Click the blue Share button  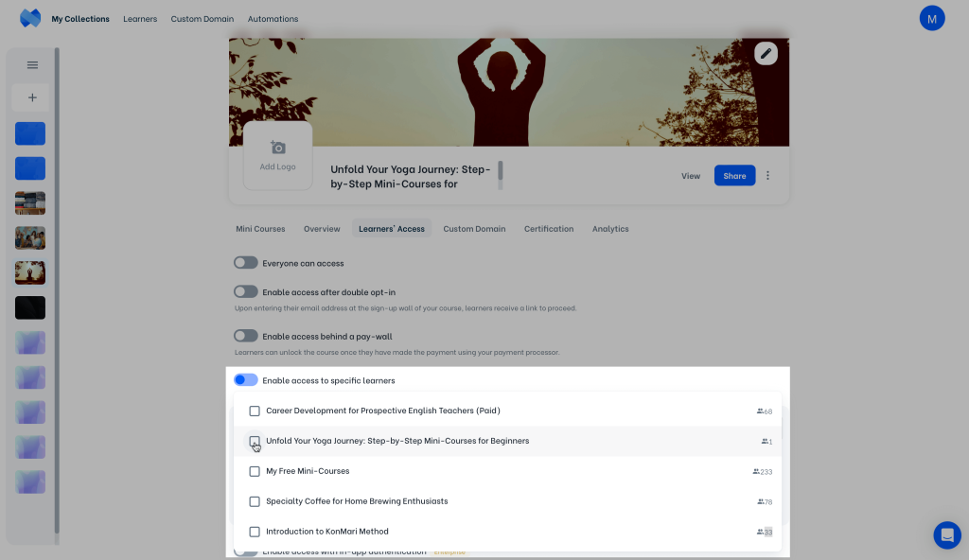click(x=734, y=176)
